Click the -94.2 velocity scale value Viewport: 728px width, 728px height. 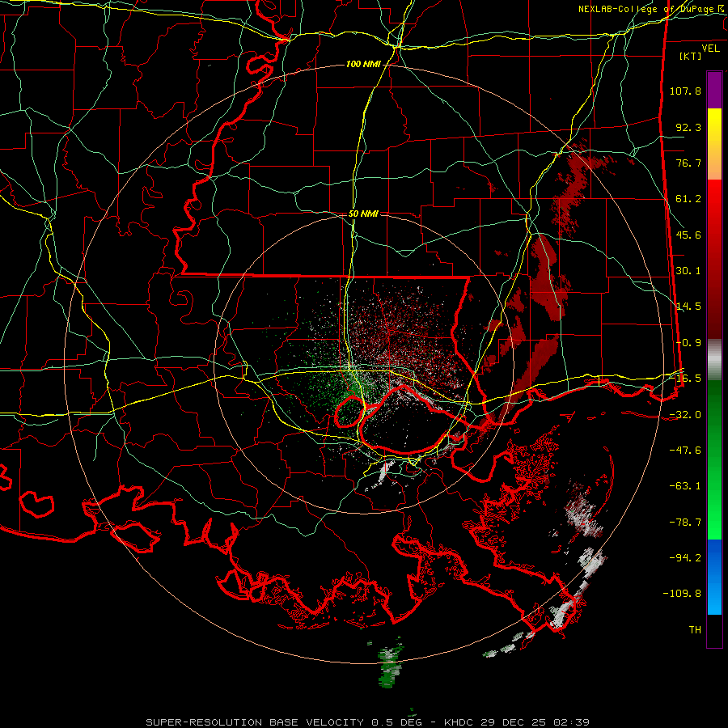point(685,558)
